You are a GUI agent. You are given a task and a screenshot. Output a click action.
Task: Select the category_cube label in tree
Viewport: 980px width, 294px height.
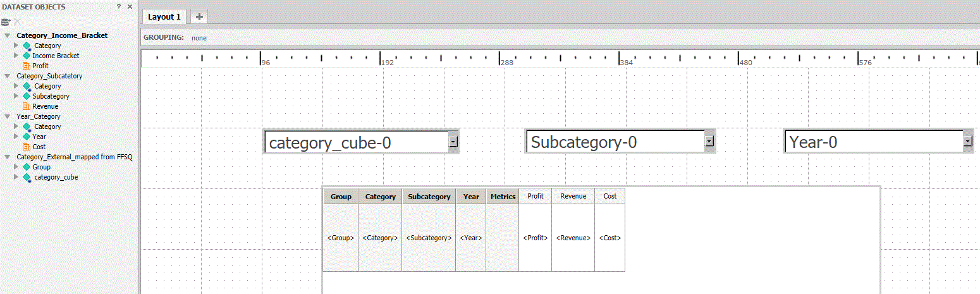coord(56,177)
